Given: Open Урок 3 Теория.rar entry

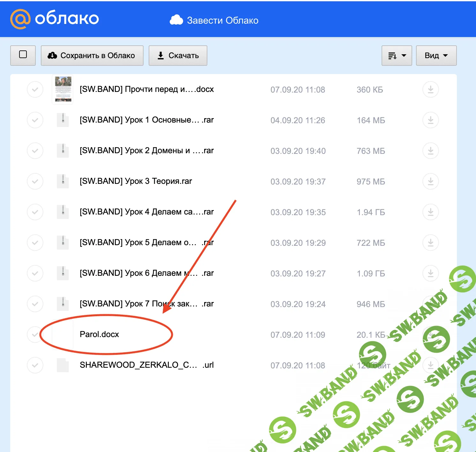Looking at the screenshot, I should (x=136, y=181).
